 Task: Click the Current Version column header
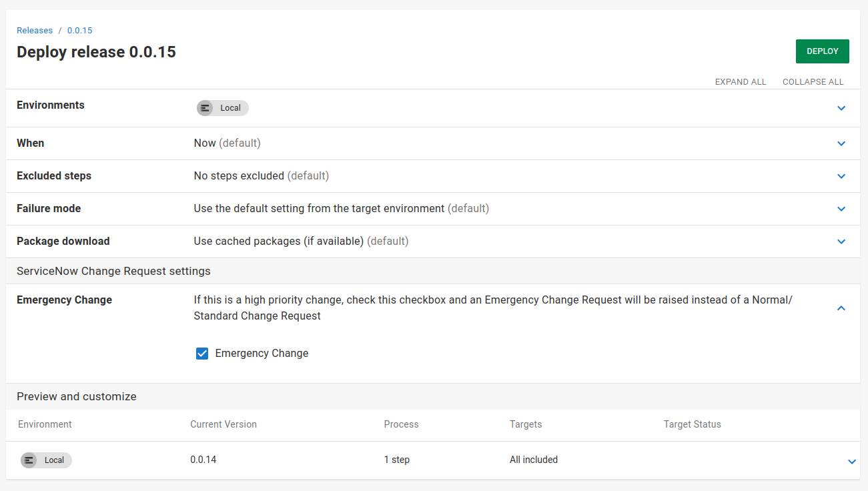(x=224, y=424)
